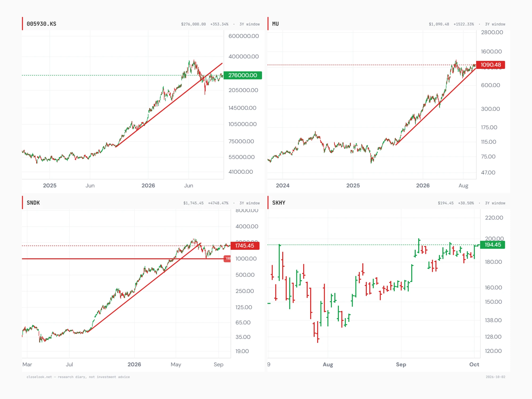
Task: Select the red trendline on 005930.KS chart
Action: point(169,105)
